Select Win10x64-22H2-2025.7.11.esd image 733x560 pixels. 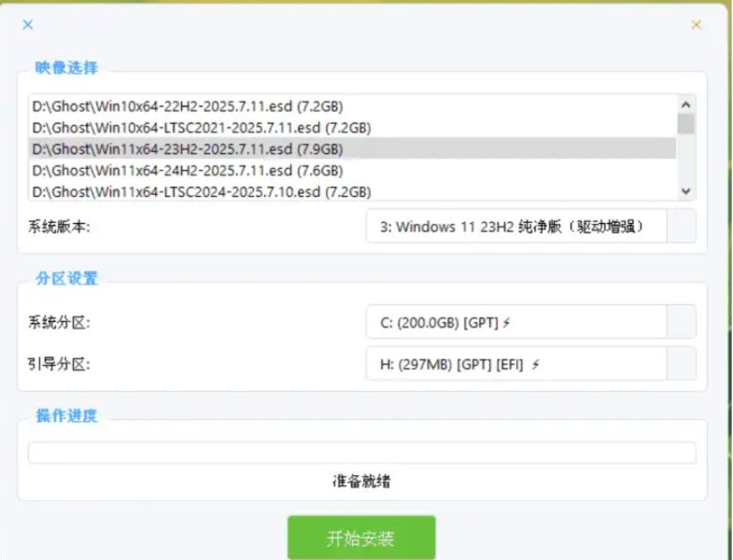352,106
